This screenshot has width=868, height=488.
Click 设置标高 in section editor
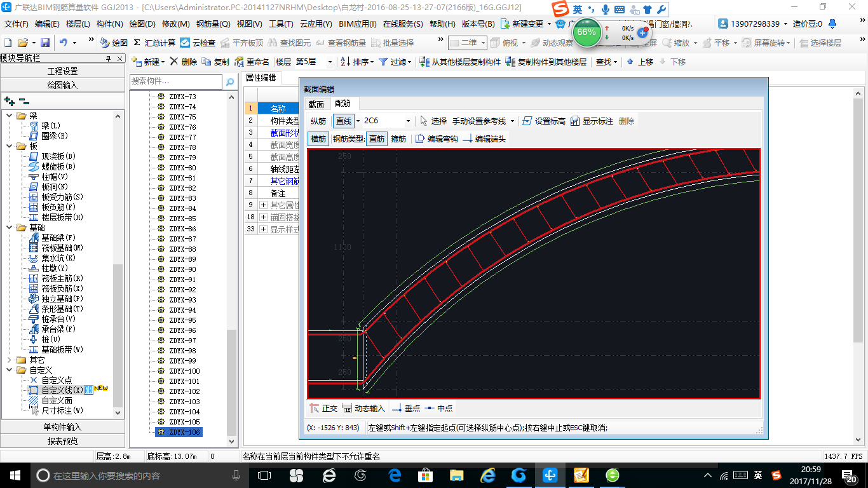(544, 121)
